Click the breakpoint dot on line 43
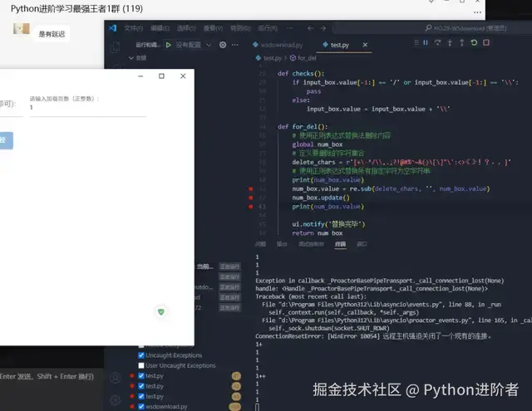 click(x=251, y=207)
